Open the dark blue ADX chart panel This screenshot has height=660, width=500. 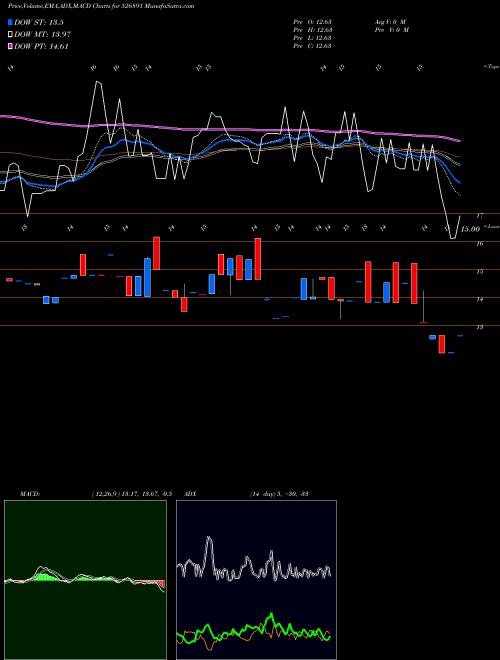tap(256, 580)
